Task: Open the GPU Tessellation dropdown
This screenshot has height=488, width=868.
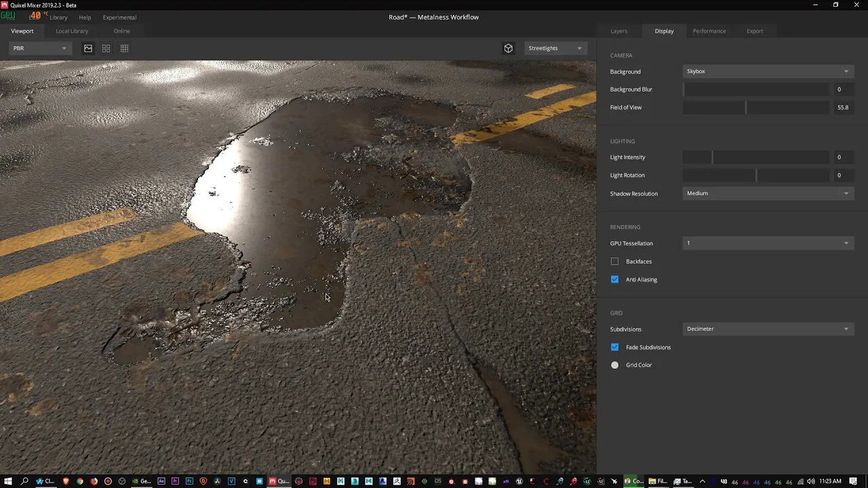Action: (x=768, y=243)
